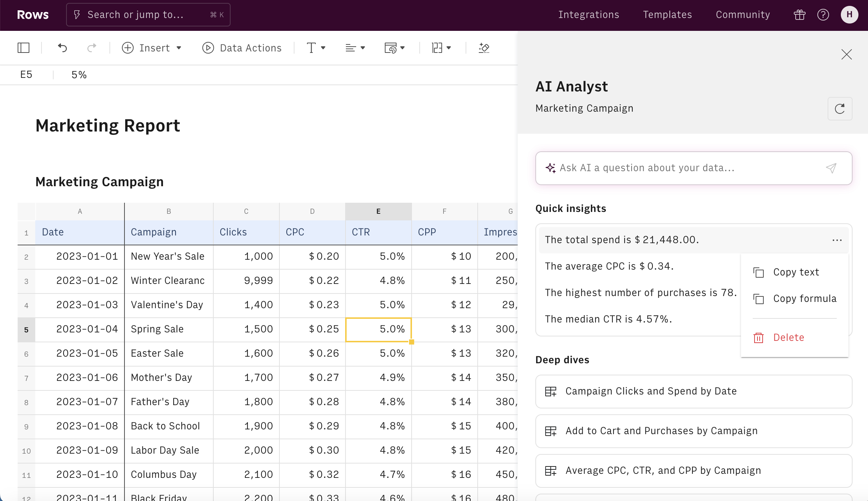Select the Back to School cell
Image resolution: width=868 pixels, height=501 pixels.
click(169, 426)
